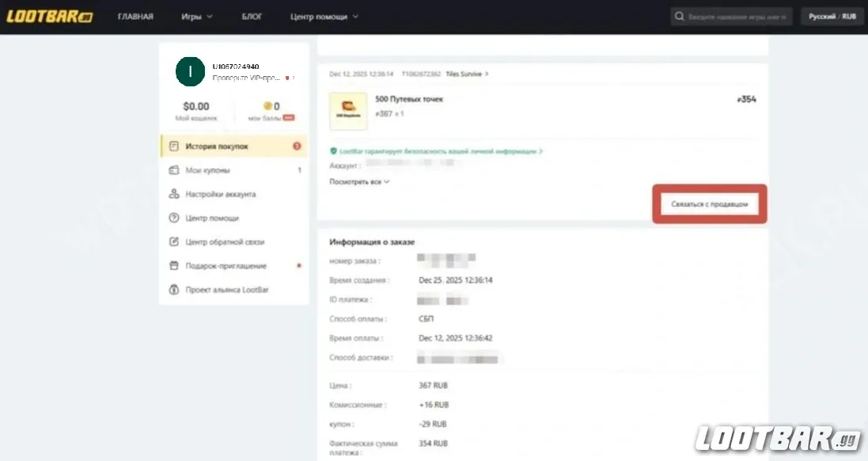Image resolution: width=868 pixels, height=461 pixels.
Task: Open the search magnifier in the header
Action: tap(679, 15)
